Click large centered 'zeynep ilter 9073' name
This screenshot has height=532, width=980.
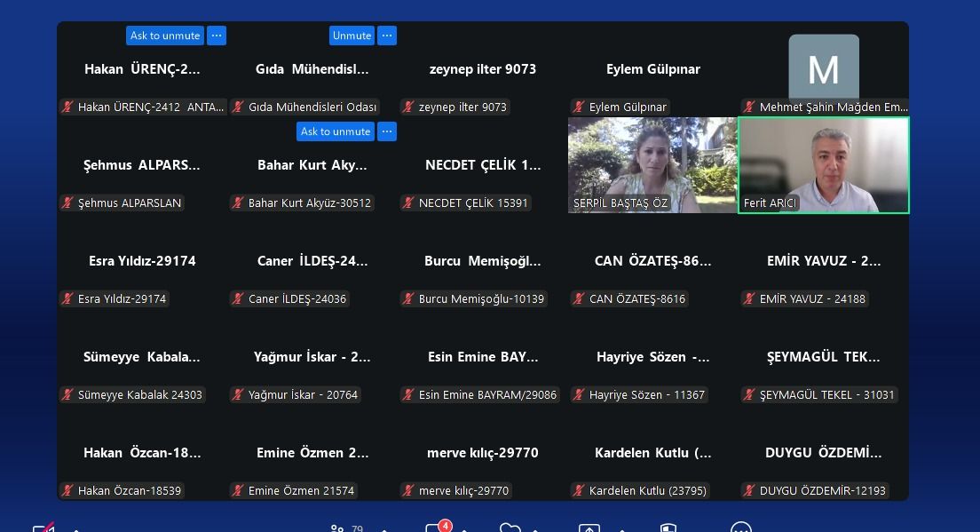483,69
